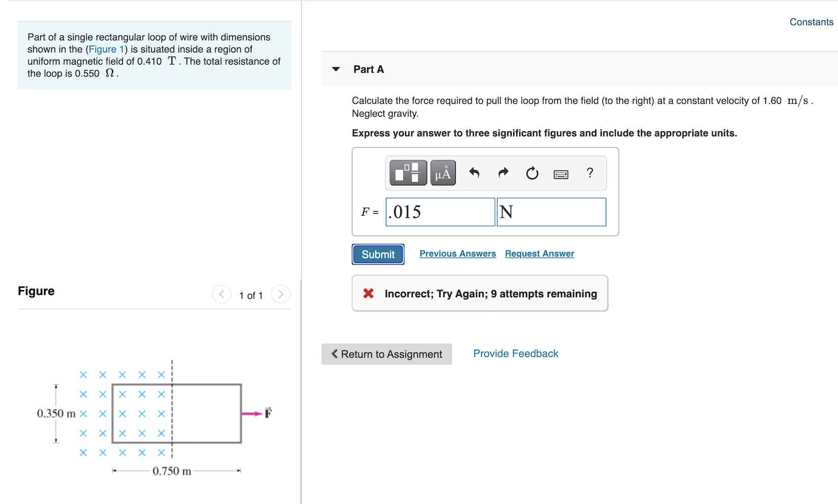This screenshot has height=504, width=838.
Task: Click the F value input field
Action: 440,212
